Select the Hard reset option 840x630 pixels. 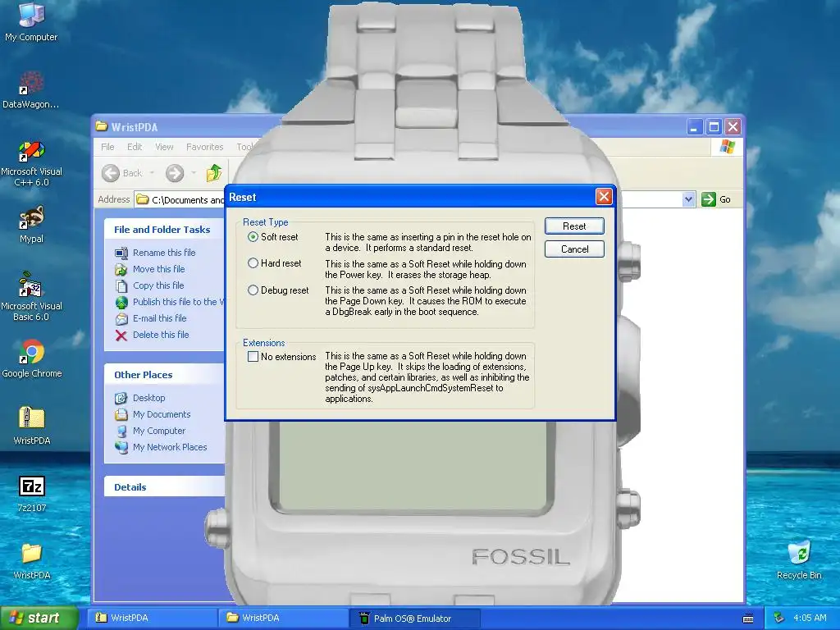click(x=253, y=263)
